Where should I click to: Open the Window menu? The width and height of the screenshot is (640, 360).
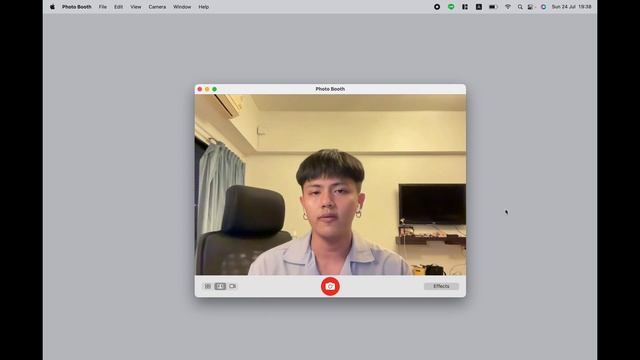[182, 7]
